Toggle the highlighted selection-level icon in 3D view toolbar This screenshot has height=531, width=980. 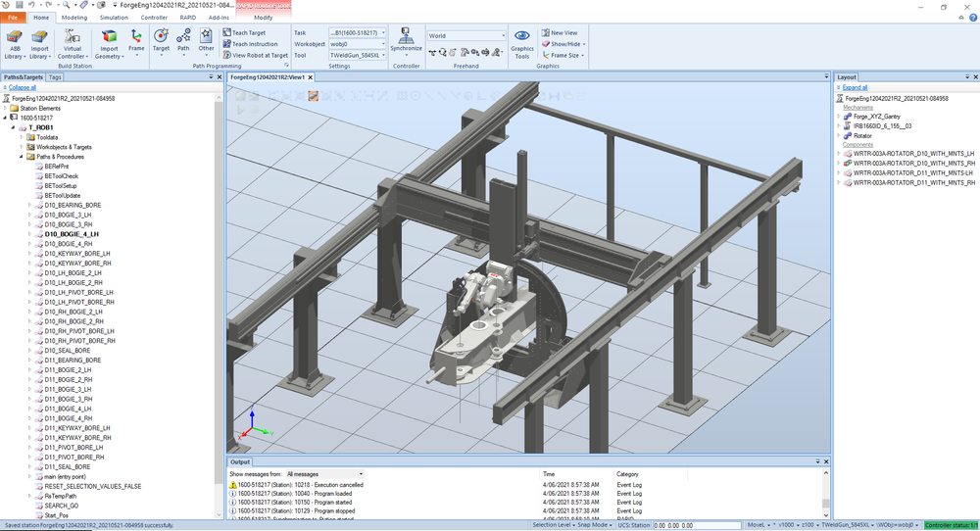click(314, 96)
